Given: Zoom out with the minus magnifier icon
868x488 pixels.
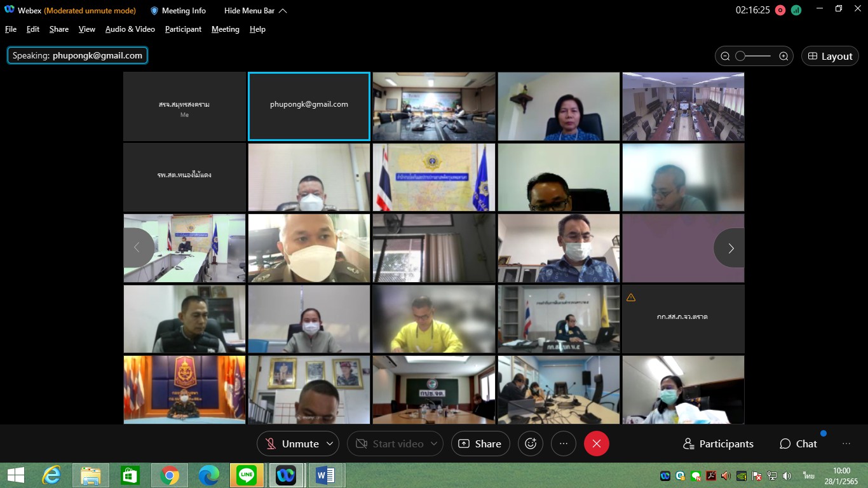Looking at the screenshot, I should pos(725,56).
